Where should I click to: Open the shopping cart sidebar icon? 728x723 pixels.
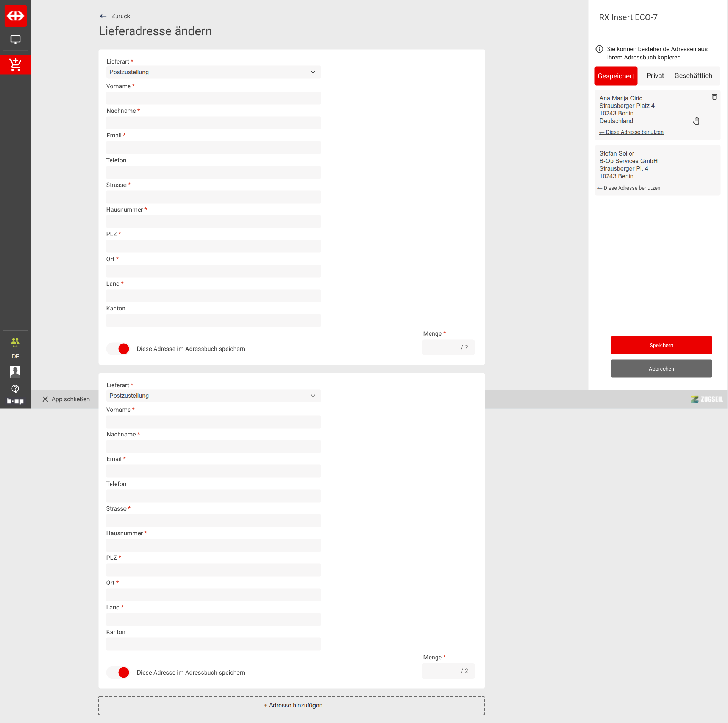[15, 65]
